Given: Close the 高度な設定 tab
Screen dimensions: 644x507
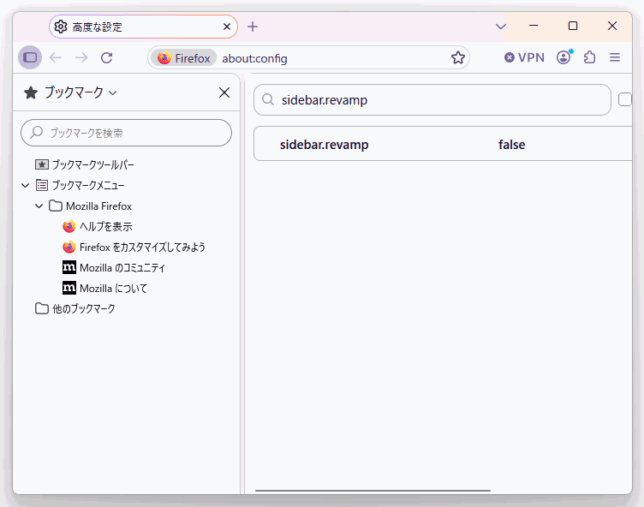Looking at the screenshot, I should click(x=227, y=27).
